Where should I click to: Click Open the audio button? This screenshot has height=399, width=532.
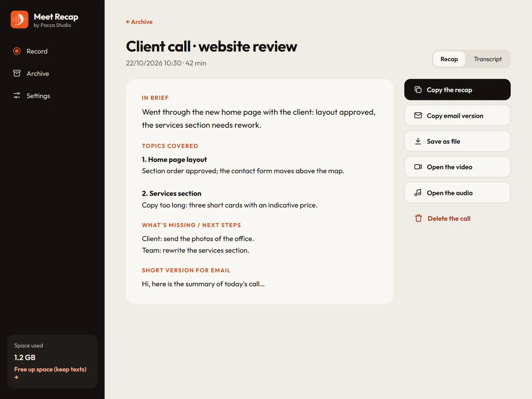pos(458,192)
